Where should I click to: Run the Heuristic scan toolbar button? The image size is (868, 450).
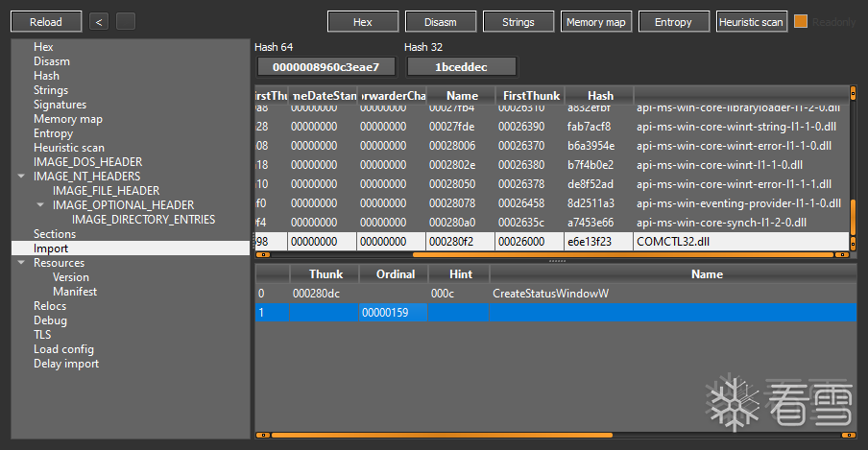pyautogui.click(x=751, y=22)
